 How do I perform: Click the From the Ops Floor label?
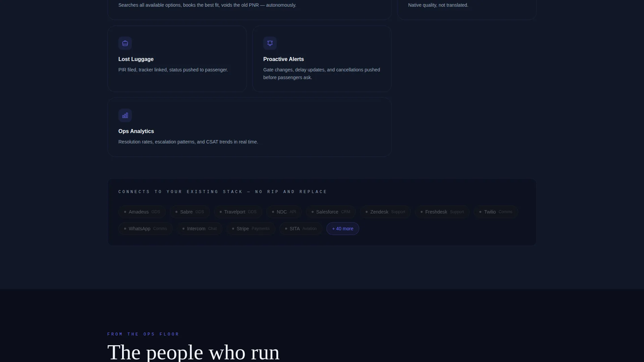[143, 334]
